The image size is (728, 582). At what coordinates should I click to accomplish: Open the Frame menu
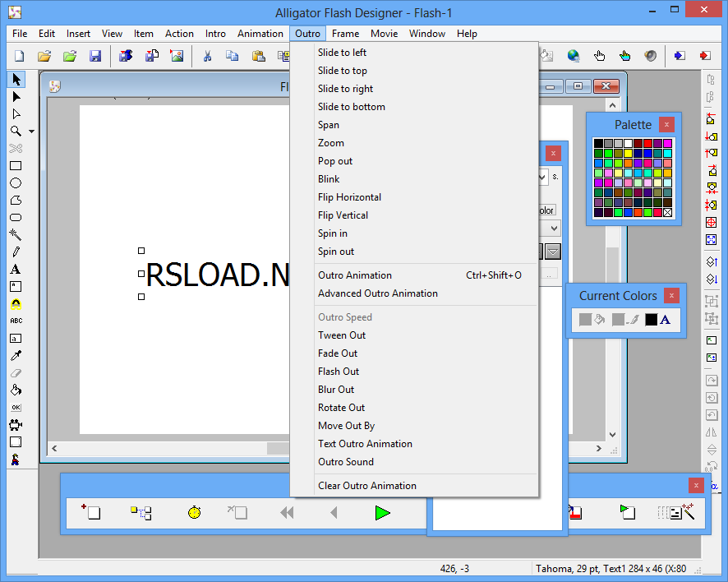tap(345, 34)
